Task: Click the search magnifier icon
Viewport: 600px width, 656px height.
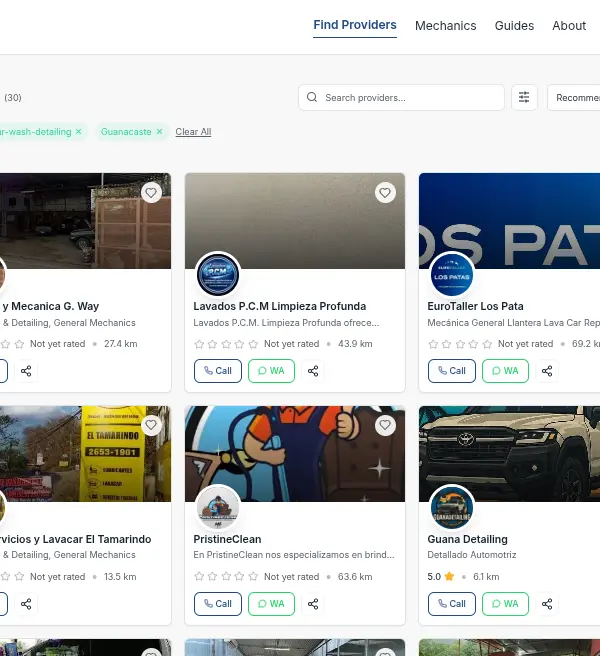Action: (312, 97)
